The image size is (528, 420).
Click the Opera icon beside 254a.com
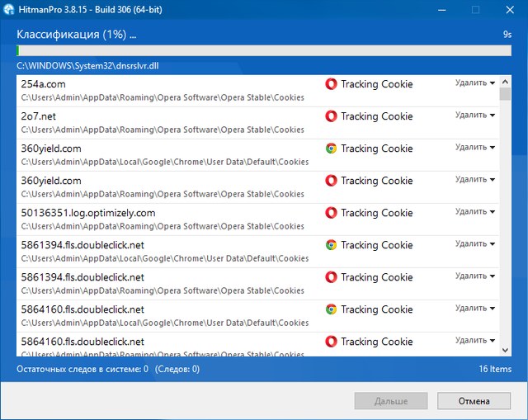(331, 84)
